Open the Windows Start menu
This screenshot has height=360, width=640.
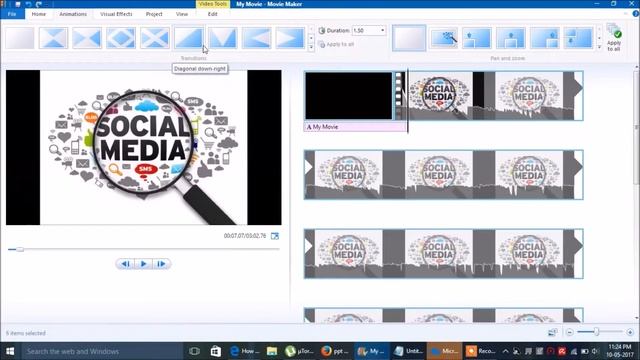pyautogui.click(x=10, y=351)
